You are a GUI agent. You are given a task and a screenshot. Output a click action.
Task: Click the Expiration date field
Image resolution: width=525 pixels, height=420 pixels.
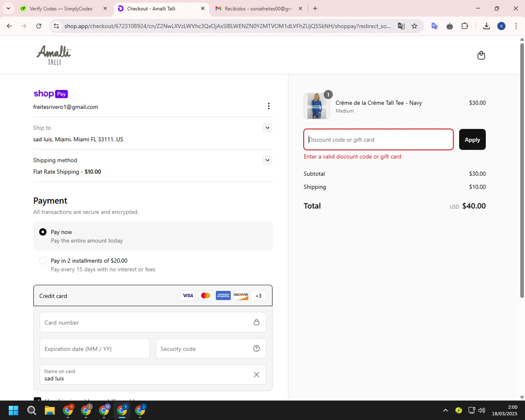tap(94, 349)
